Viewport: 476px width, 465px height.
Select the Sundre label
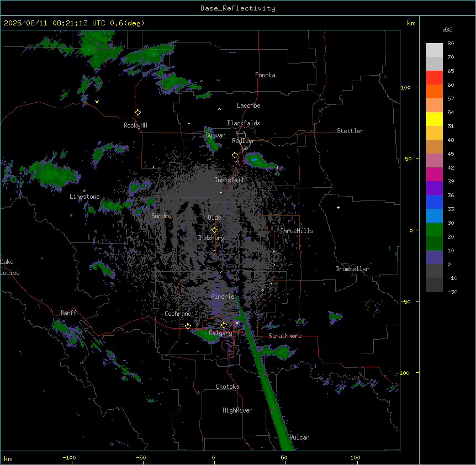[x=161, y=216]
